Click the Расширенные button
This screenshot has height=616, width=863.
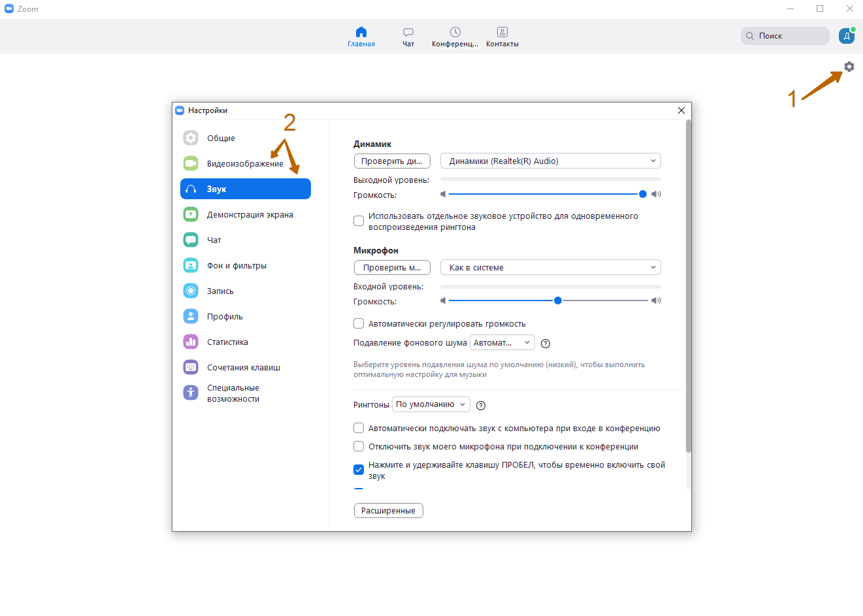tap(389, 510)
